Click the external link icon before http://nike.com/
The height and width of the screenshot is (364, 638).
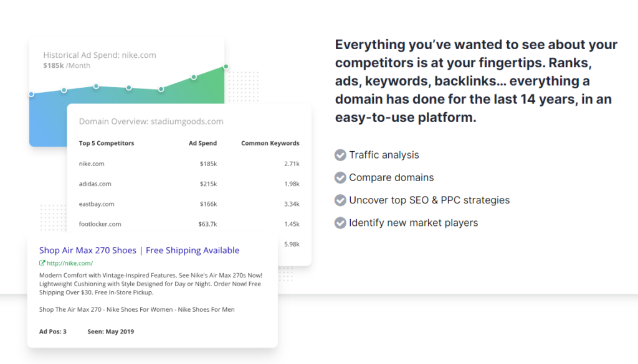[x=42, y=263]
